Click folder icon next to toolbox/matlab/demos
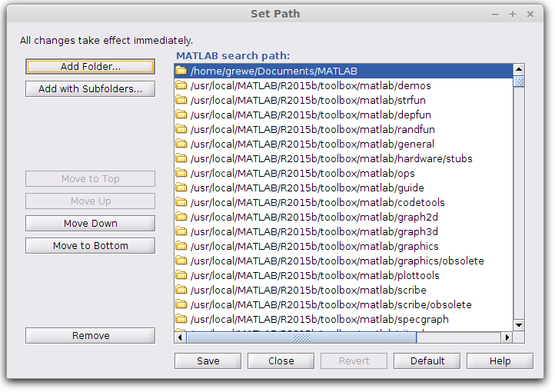Image resolution: width=555 pixels, height=392 pixels. 181,85
